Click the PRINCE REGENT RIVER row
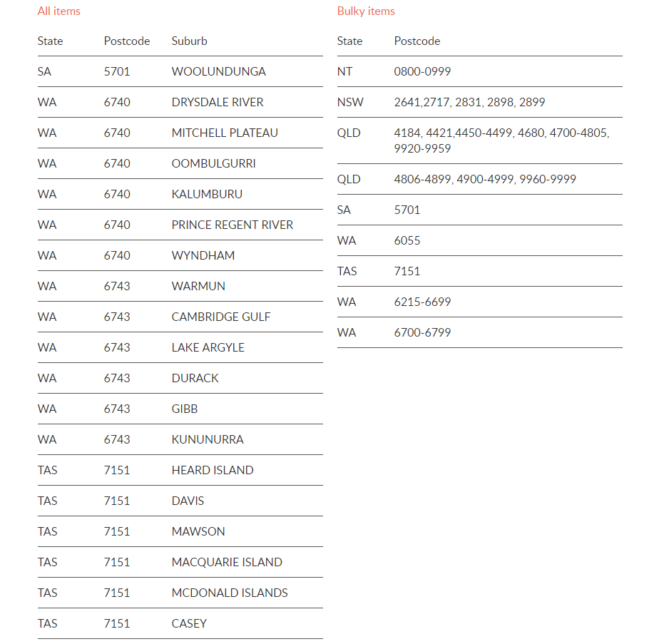The width and height of the screenshot is (669, 644). [x=180, y=225]
